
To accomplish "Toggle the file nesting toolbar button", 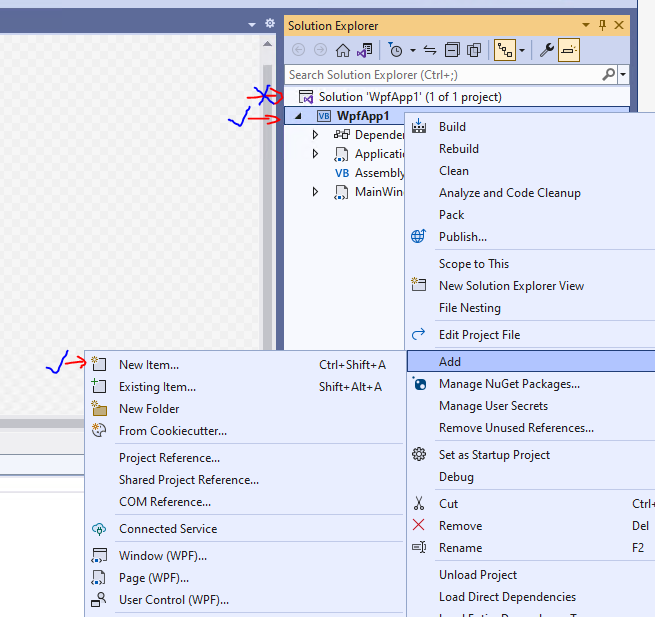I will click(505, 51).
